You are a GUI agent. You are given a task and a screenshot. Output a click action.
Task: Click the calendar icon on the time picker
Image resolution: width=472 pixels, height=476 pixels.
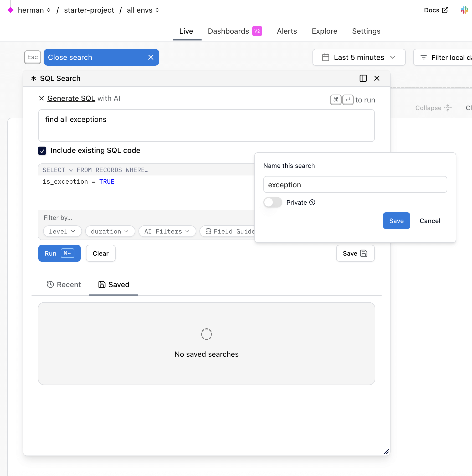325,57
